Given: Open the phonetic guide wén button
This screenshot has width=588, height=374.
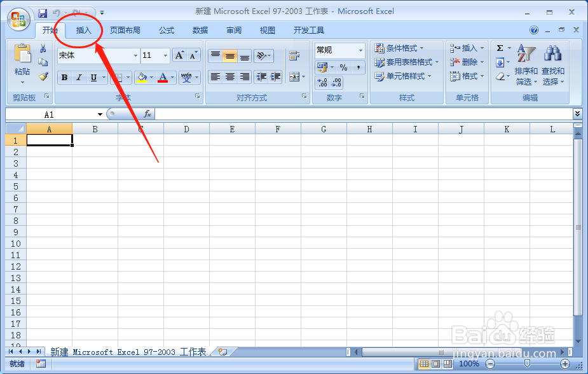Looking at the screenshot, I should tap(186, 78).
